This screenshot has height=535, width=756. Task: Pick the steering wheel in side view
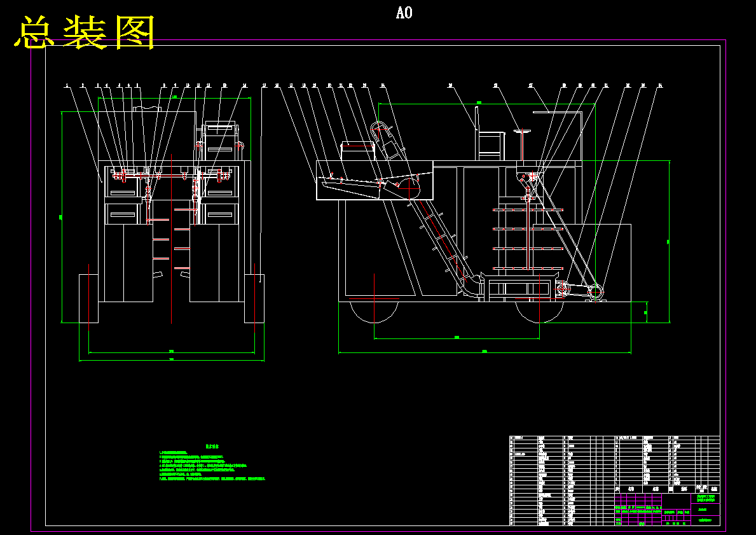522,131
